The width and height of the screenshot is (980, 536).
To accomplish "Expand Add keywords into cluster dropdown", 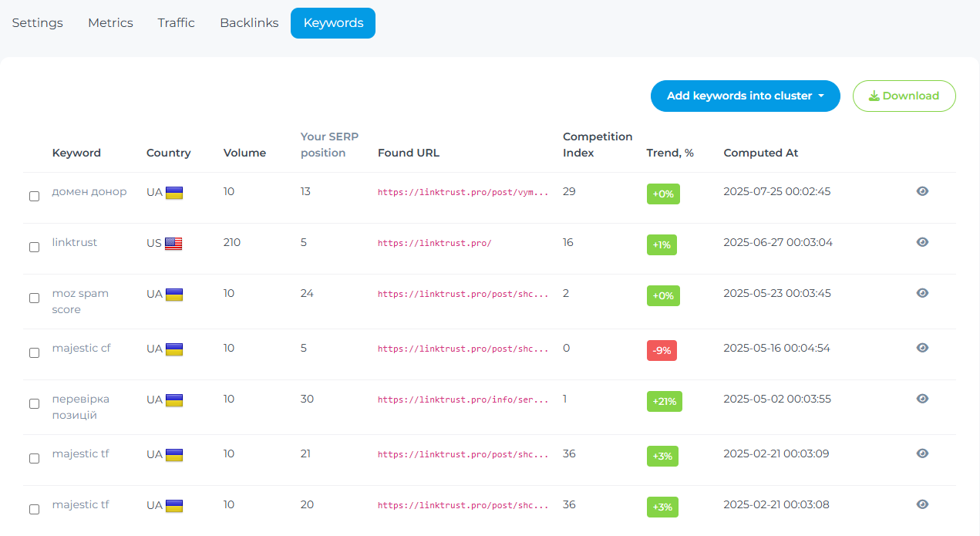I will pyautogui.click(x=745, y=96).
